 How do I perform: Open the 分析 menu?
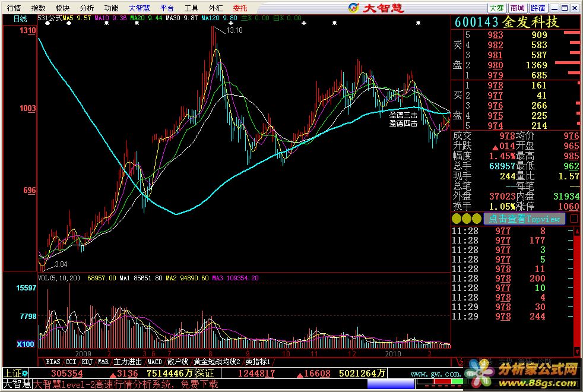click(x=87, y=8)
